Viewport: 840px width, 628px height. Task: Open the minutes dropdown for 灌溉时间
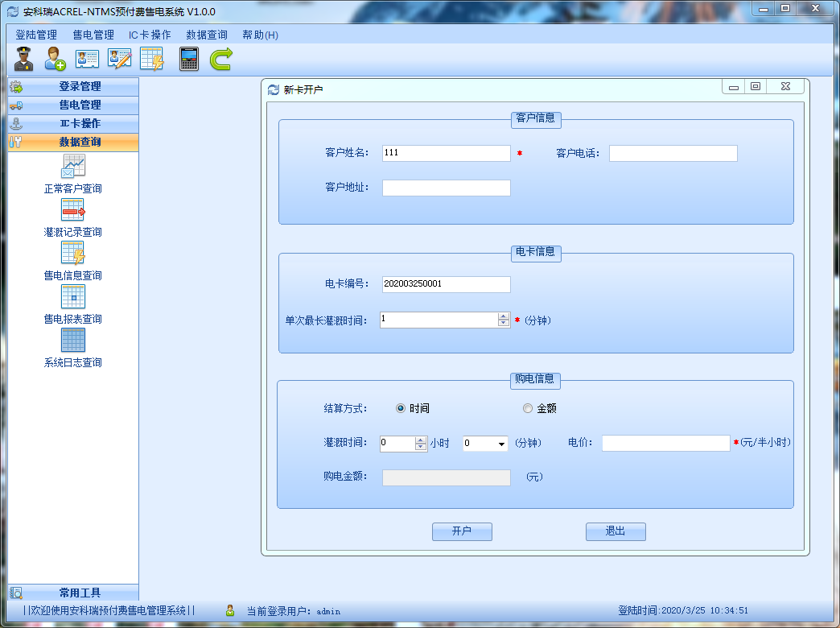(501, 444)
